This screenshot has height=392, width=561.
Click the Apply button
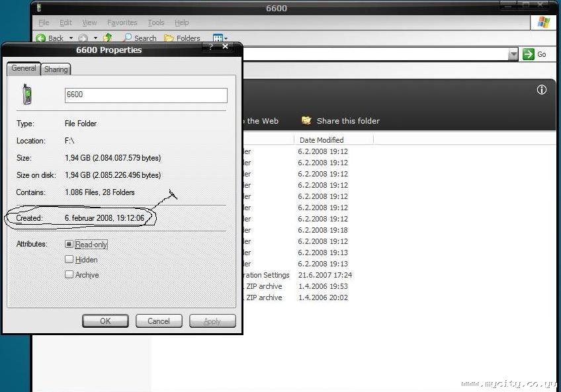click(x=212, y=321)
